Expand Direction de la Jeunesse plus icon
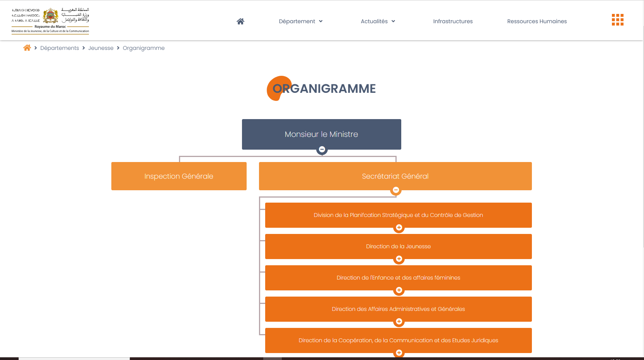This screenshot has height=360, width=644. [399, 259]
